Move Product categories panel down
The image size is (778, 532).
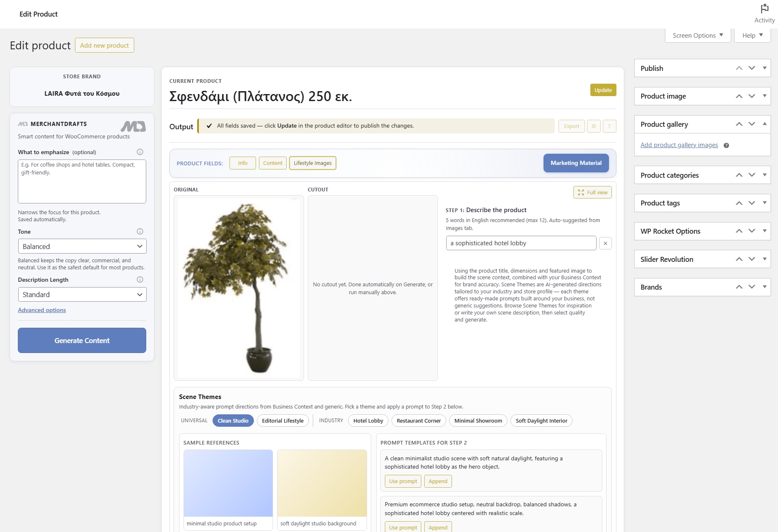(752, 175)
